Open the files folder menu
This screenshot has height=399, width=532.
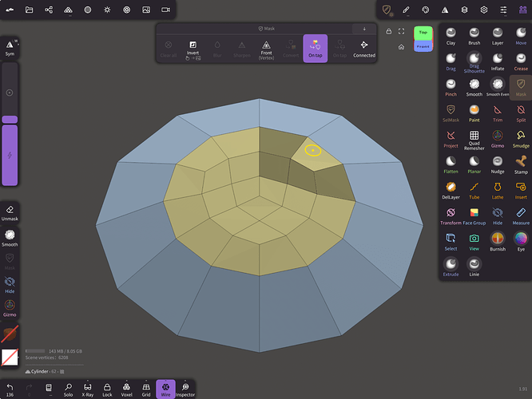coord(30,10)
